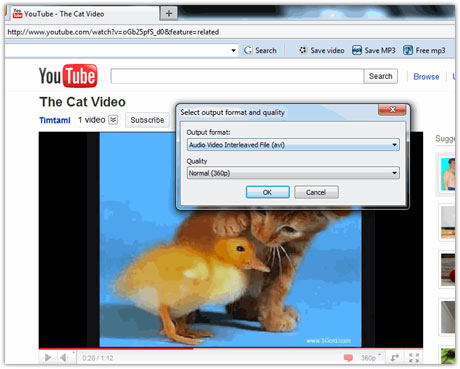Mute the video volume icon
Screen dimensions: 460x369
[x=64, y=358]
